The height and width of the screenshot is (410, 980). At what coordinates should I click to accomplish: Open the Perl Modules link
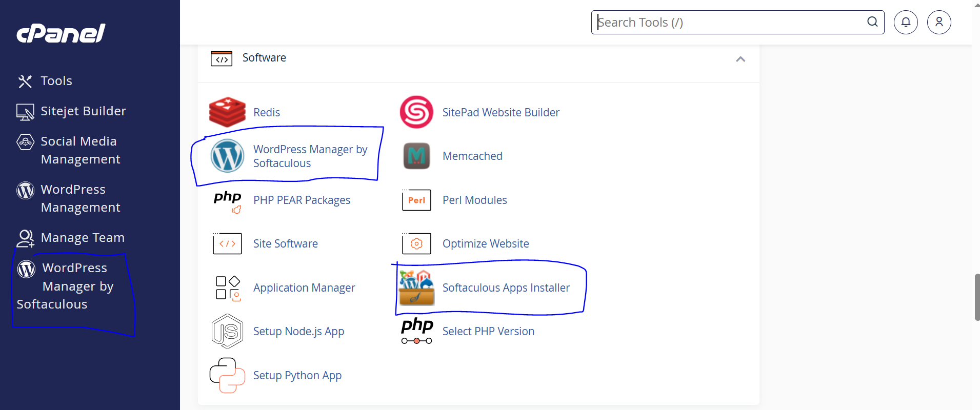pos(475,200)
